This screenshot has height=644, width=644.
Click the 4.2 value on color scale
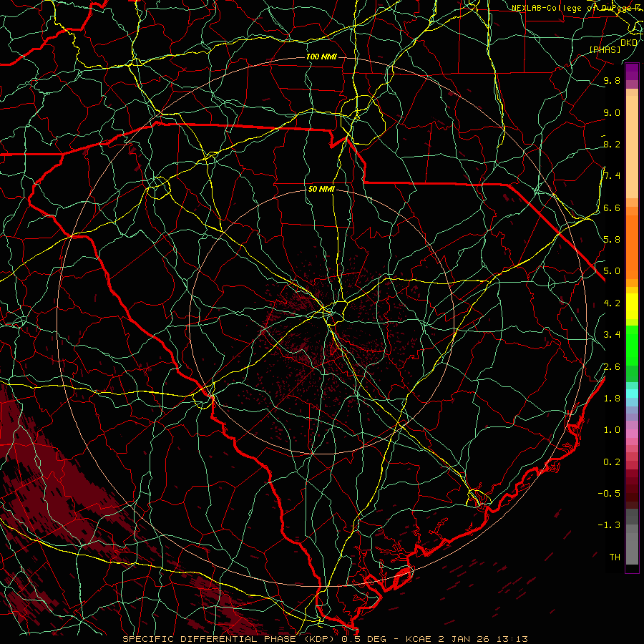(612, 303)
